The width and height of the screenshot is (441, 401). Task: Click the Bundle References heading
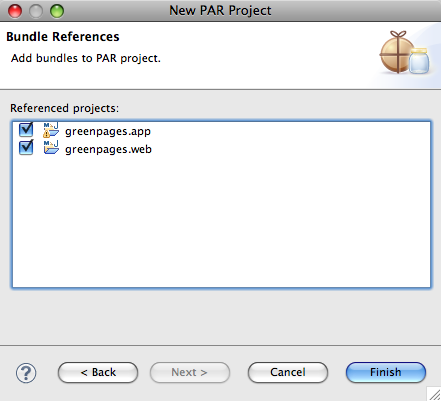coord(63,37)
